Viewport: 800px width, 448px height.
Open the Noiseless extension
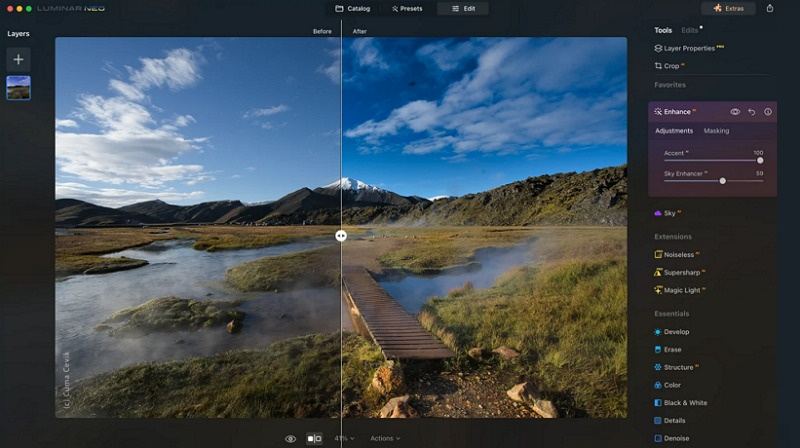(677, 255)
